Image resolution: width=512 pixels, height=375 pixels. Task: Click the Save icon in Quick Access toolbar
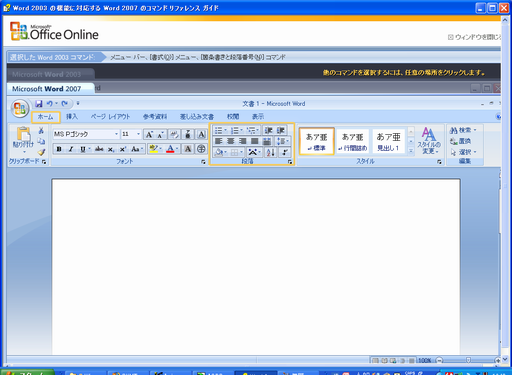coord(39,104)
